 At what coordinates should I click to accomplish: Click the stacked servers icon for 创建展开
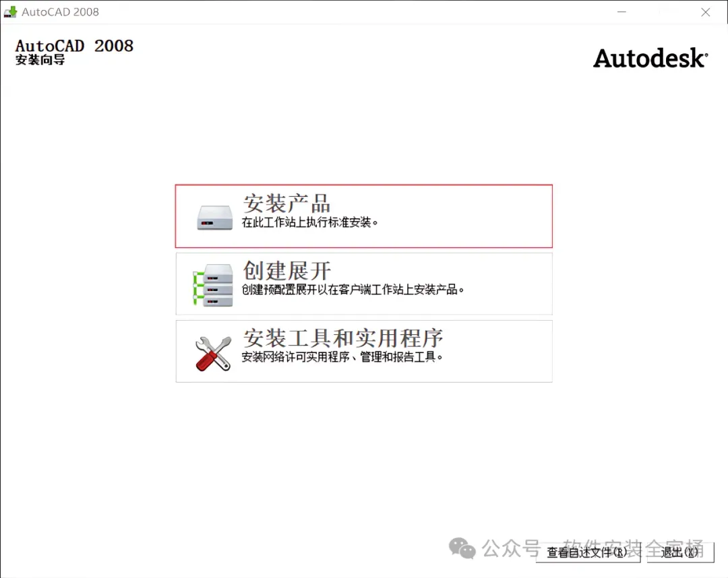213,285
